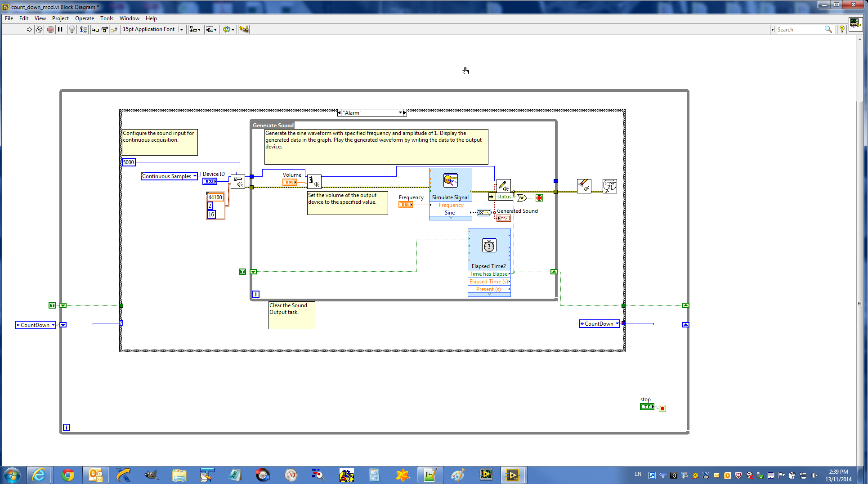Open Internet Explorer from taskbar
The height and width of the screenshot is (484, 868).
click(39, 475)
